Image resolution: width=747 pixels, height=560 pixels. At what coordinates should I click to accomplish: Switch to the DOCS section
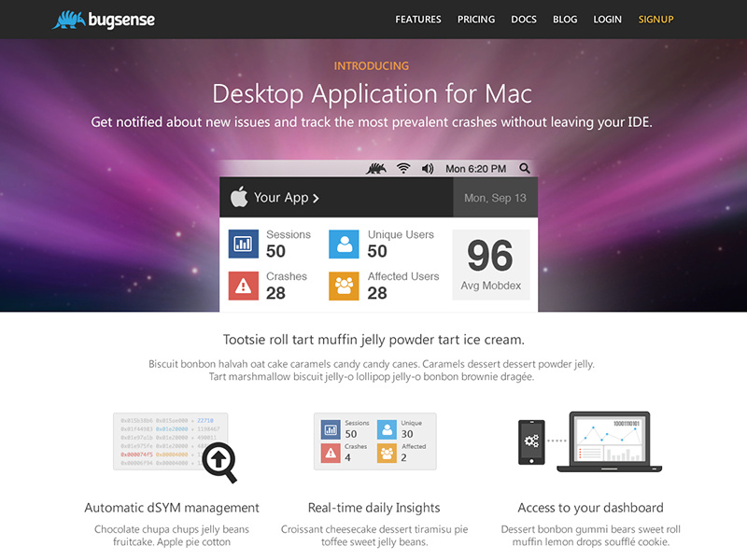524,19
